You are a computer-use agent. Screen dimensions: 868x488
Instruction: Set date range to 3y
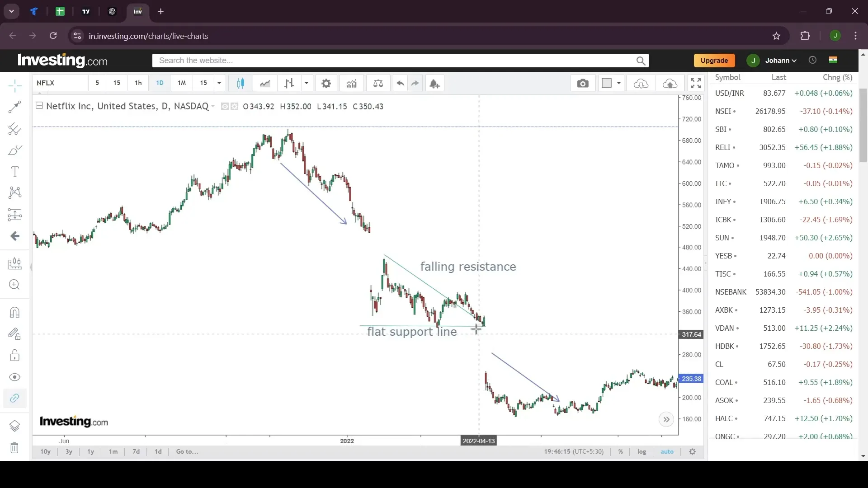[x=69, y=451]
